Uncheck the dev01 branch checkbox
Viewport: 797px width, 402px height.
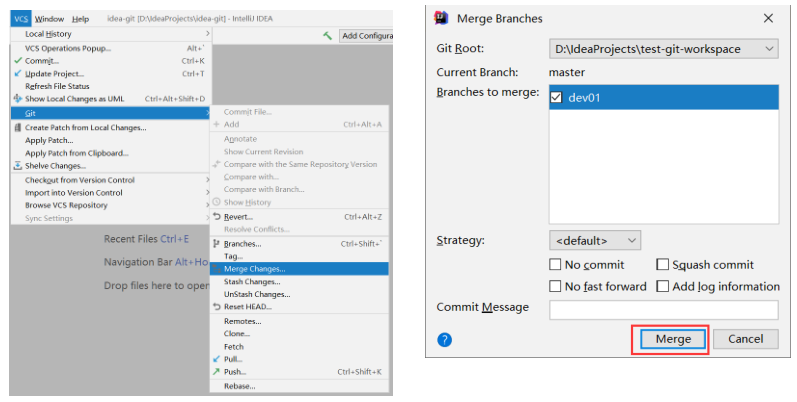pyautogui.click(x=556, y=98)
